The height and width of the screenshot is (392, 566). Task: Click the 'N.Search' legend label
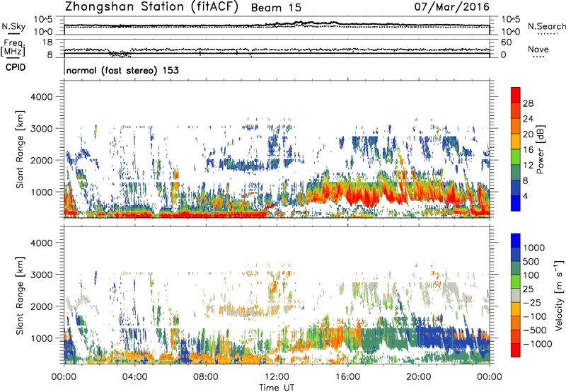546,26
